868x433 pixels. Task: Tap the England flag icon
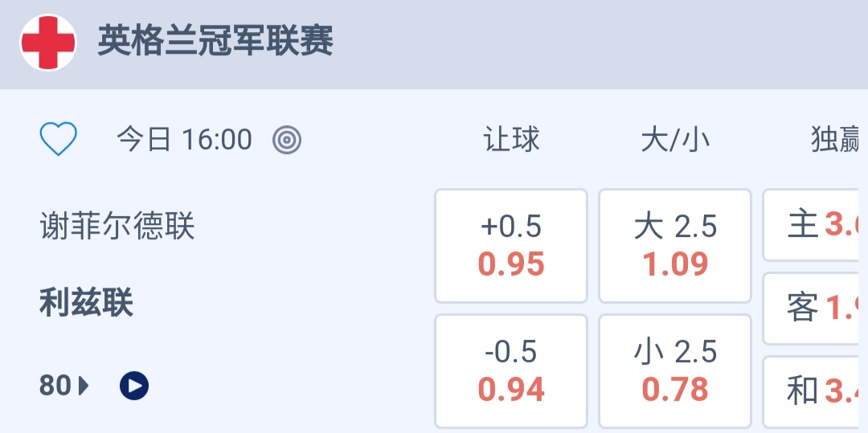coord(48,43)
